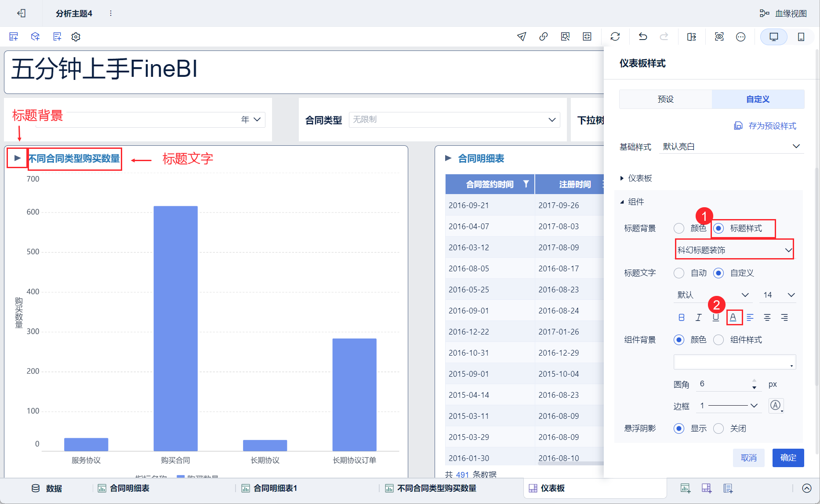The width and height of the screenshot is (820, 504).
Task: Undo the last action
Action: click(x=643, y=36)
